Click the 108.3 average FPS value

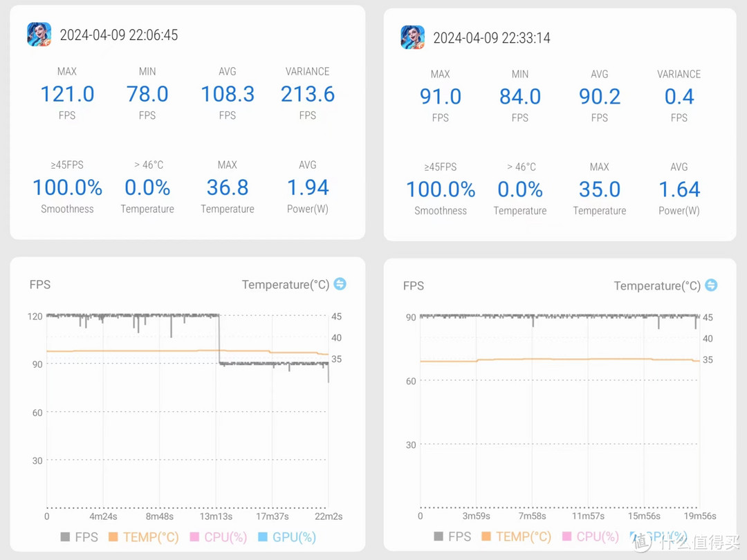[x=228, y=94]
